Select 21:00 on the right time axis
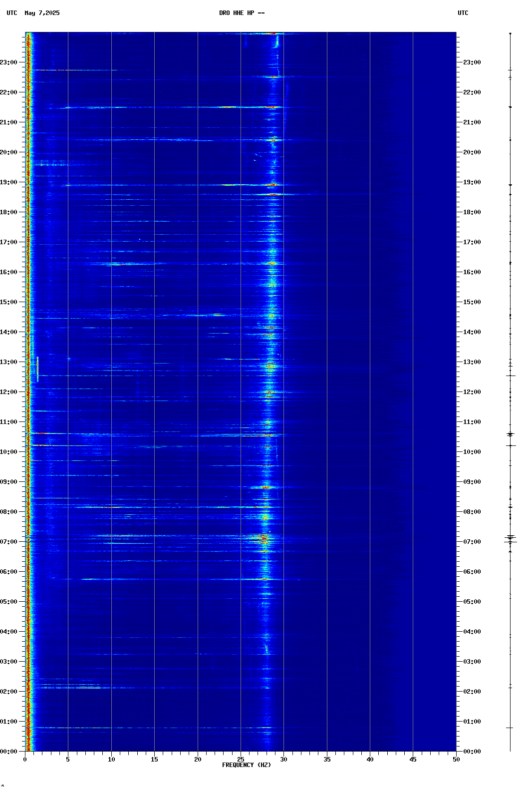The height and width of the screenshot is (791, 532). click(472, 122)
